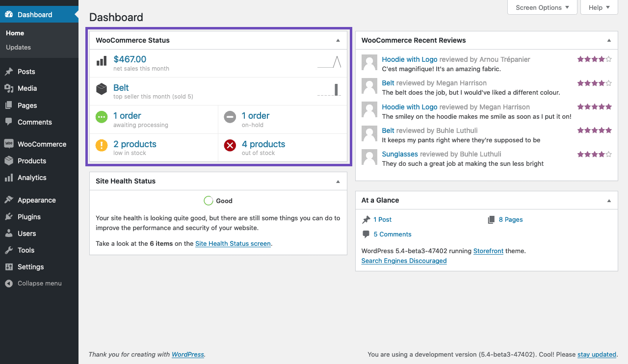Click the red X out-of-stock icon
The height and width of the screenshot is (364, 628).
click(230, 145)
